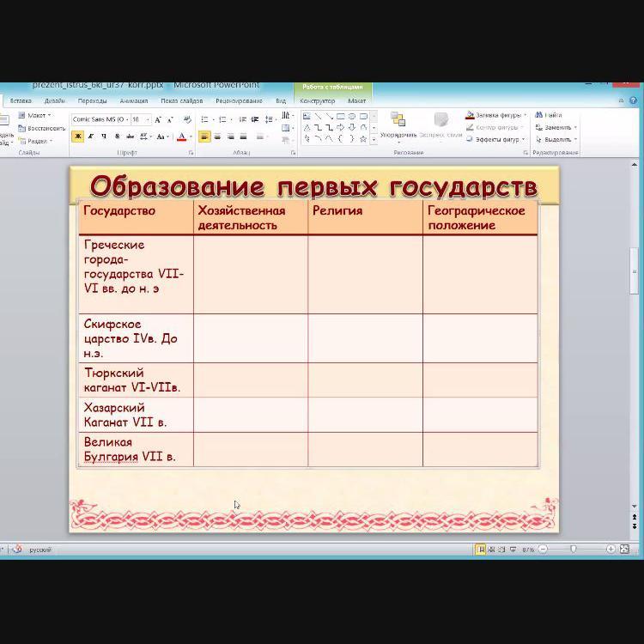Screen dimensions: 644x644
Task: Click the font color A icon
Action: (181, 137)
